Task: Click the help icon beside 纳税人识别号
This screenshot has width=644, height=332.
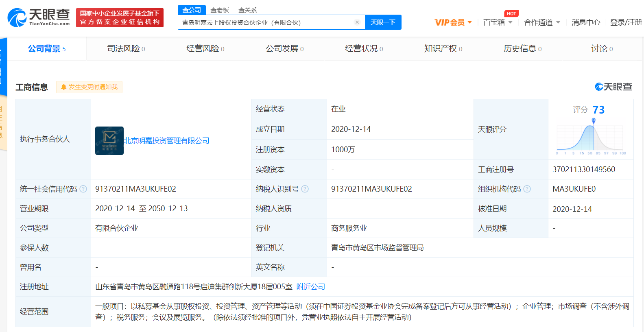Action: pyautogui.click(x=305, y=189)
